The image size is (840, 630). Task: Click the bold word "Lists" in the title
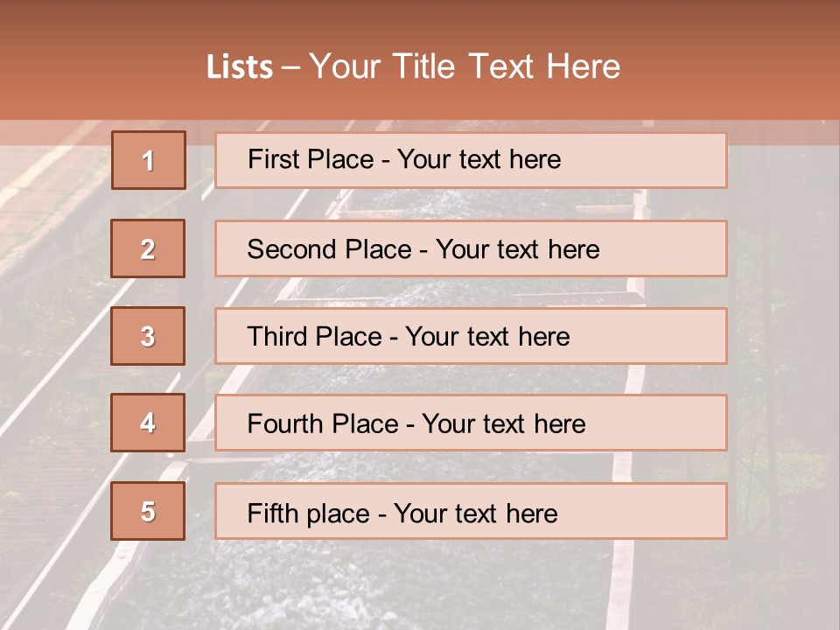point(240,67)
